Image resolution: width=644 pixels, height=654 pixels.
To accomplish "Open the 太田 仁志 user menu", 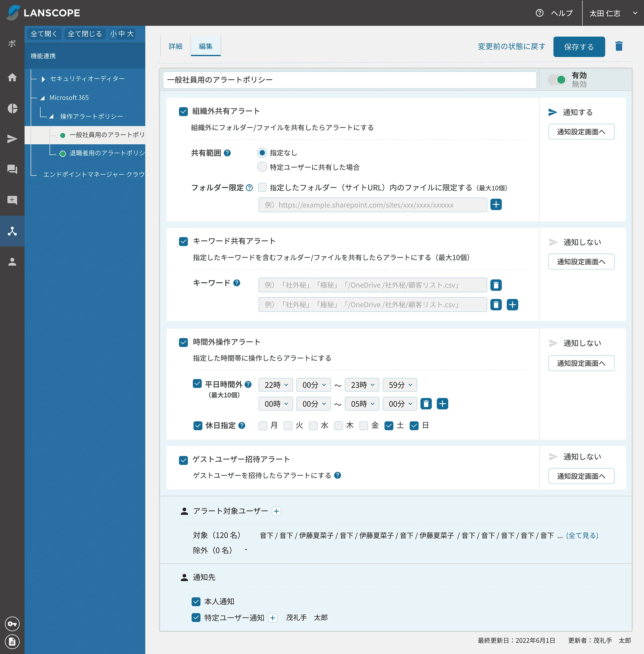I will pos(613,13).
